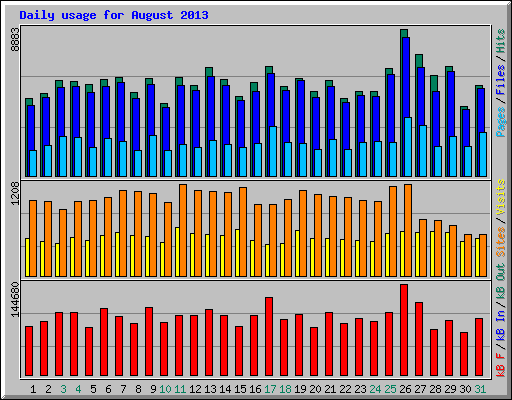Select the day 12 x-axis label

coord(195,389)
